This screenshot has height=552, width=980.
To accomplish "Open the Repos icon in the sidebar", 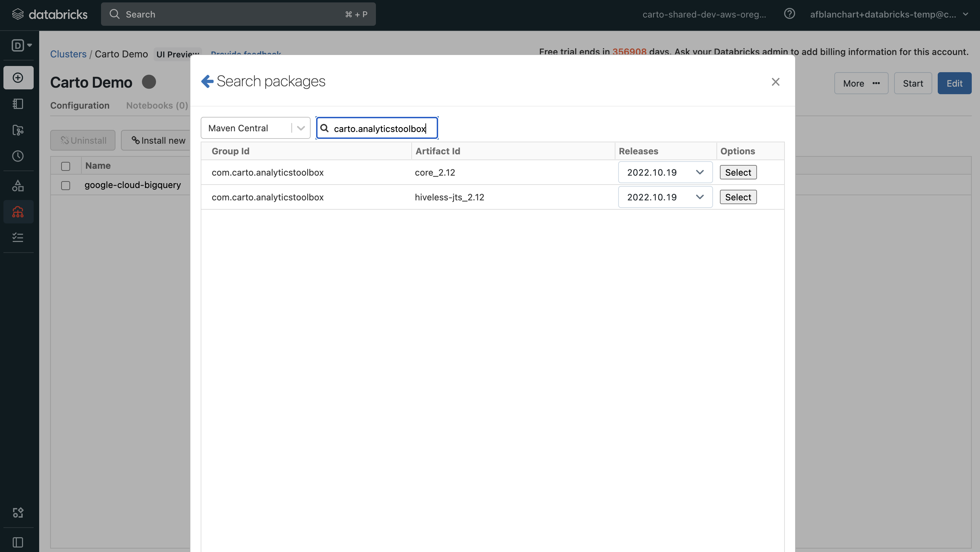I will [x=18, y=130].
